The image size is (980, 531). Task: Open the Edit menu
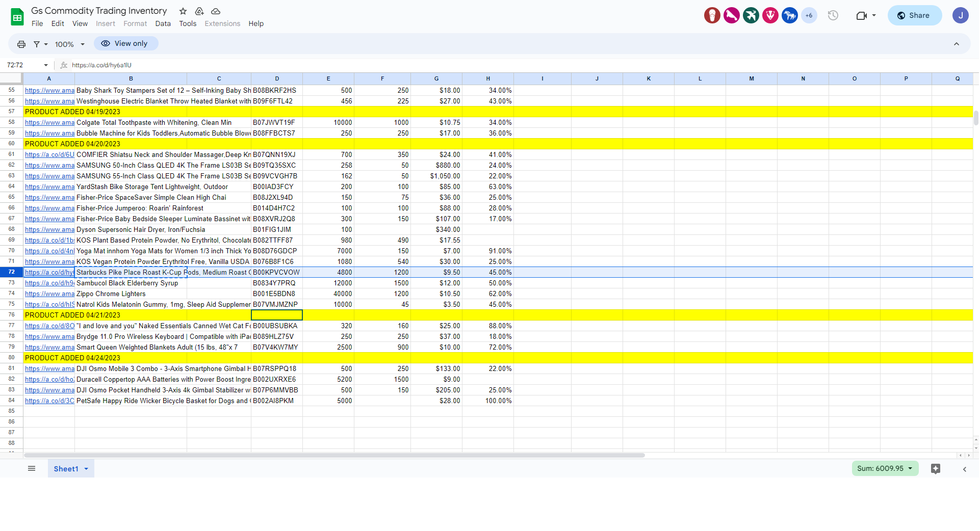pos(58,23)
